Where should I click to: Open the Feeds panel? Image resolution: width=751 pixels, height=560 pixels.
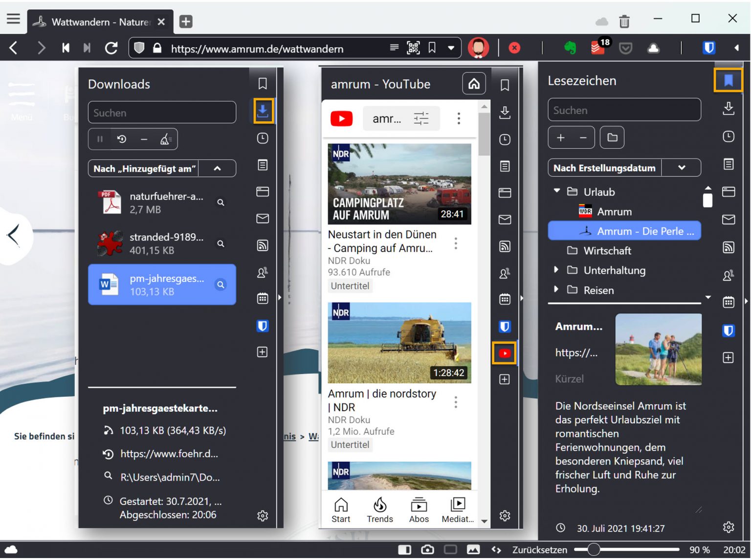[728, 247]
